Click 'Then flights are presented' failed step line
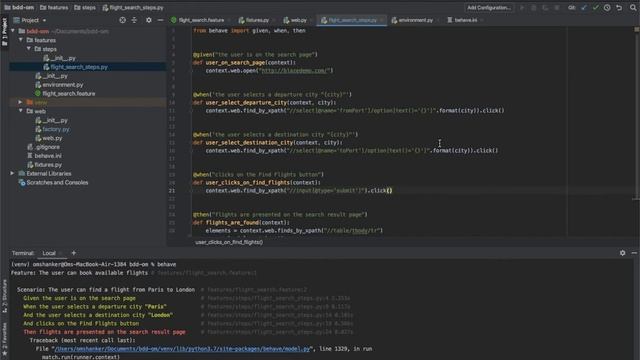 click(x=104, y=332)
